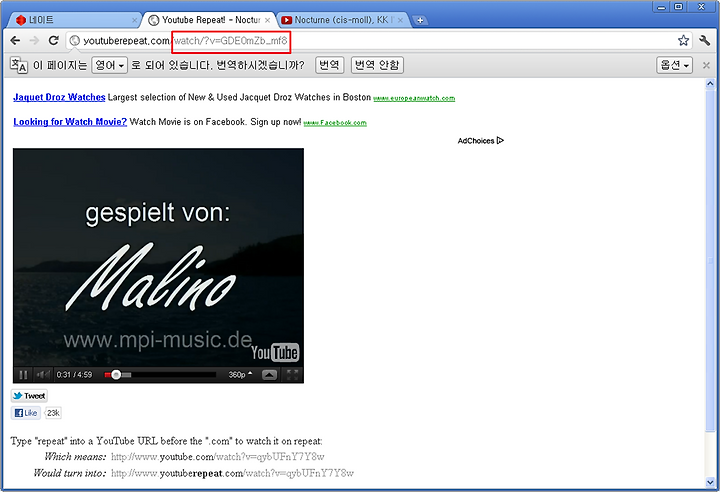Go back with the browser back arrow
Viewport: 720px width, 492px height.
coord(15,40)
